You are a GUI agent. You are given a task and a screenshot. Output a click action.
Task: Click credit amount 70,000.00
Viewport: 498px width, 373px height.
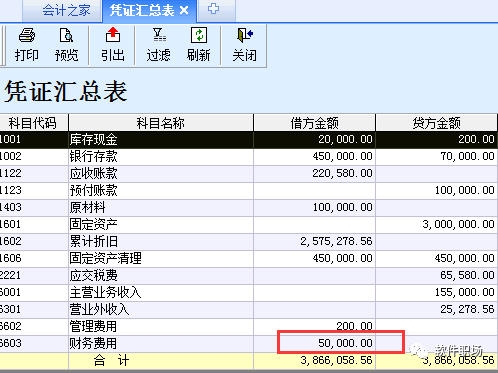click(x=467, y=156)
